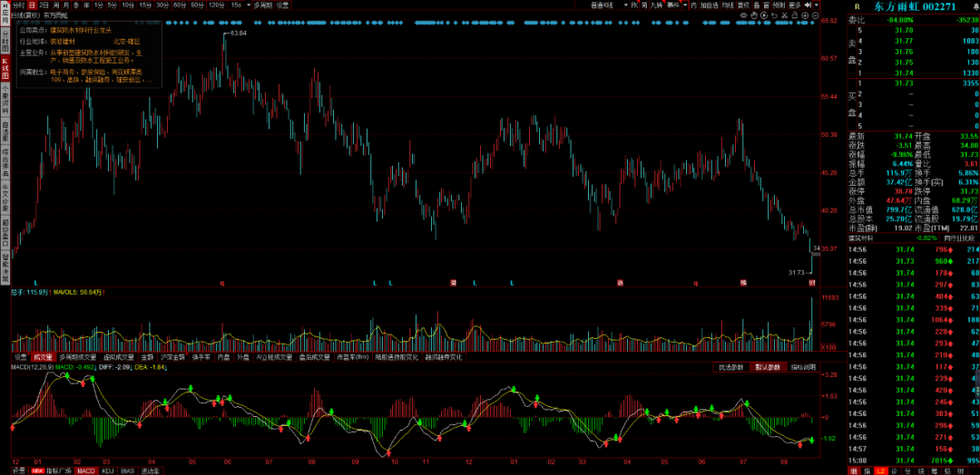The image size is (980, 475).
Task: Click the 九转 indicator button
Action: click(x=656, y=5)
